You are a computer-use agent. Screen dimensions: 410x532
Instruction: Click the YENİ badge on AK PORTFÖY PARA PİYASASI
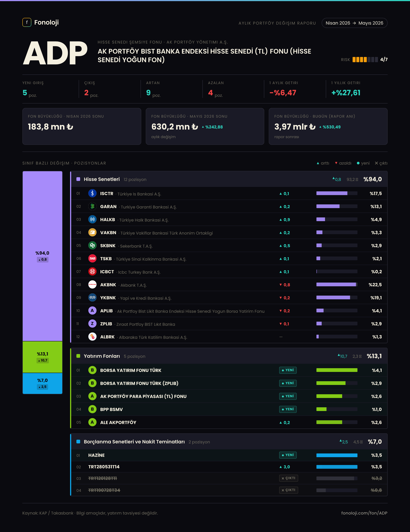click(288, 396)
